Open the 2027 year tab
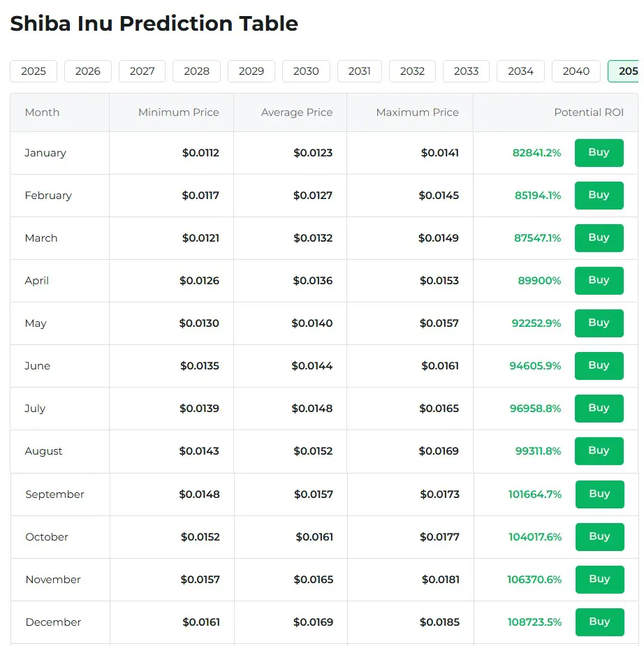644x646 pixels. pyautogui.click(x=142, y=71)
